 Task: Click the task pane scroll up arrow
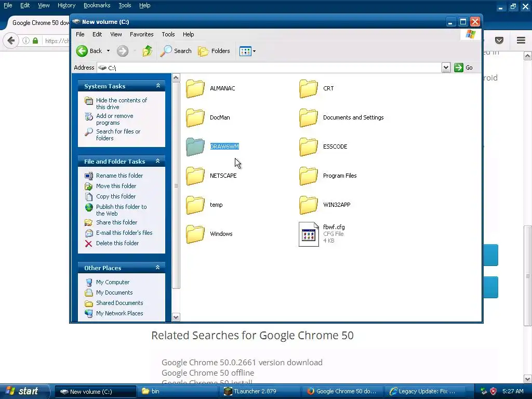point(176,78)
